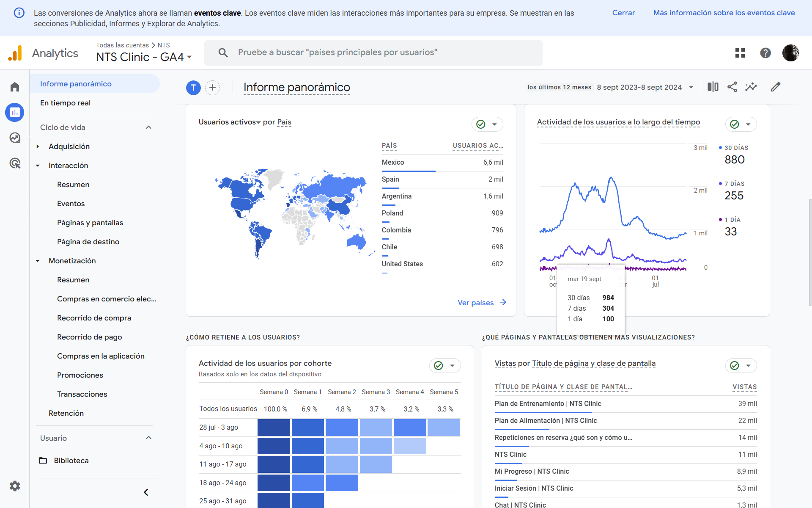Open the cohort card status dropdown
This screenshot has width=812, height=508.
tap(445, 365)
